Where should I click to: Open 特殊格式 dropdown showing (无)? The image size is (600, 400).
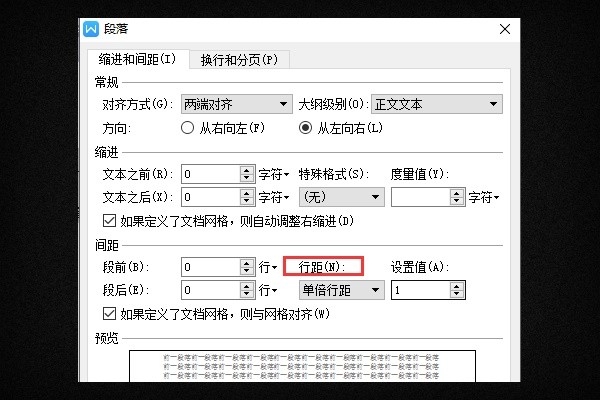(x=341, y=197)
